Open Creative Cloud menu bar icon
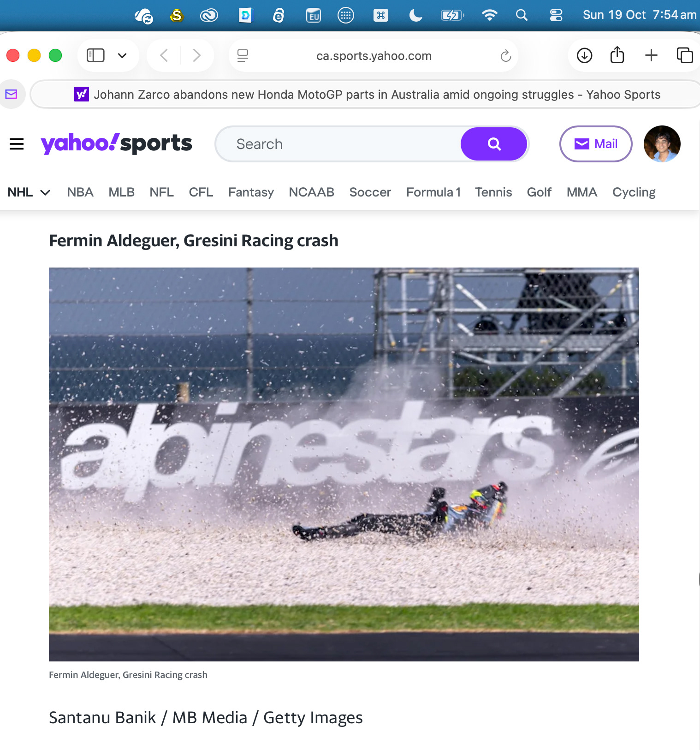 pos(209,16)
